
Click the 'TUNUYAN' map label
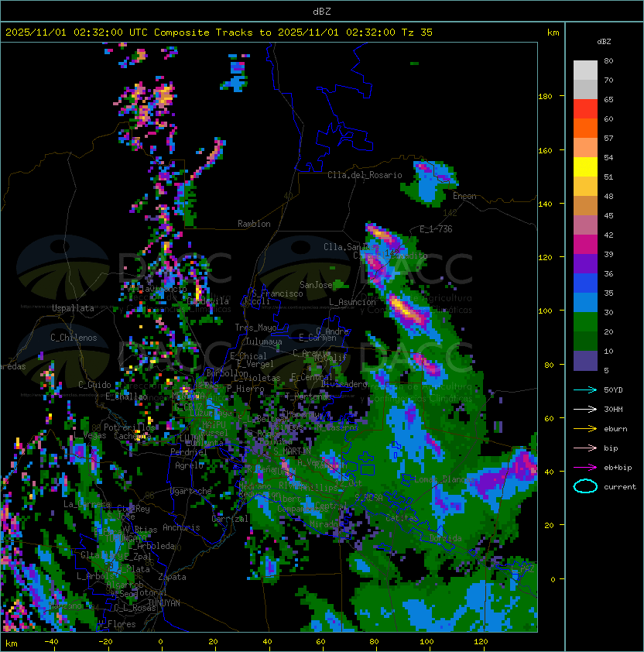pos(164,603)
